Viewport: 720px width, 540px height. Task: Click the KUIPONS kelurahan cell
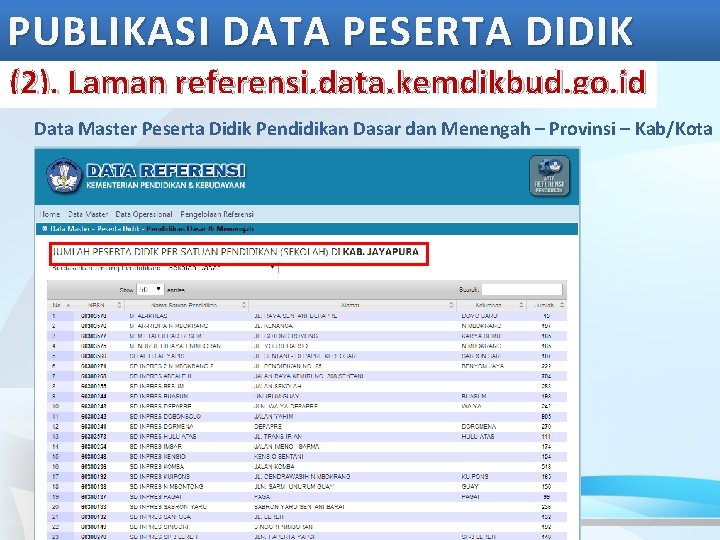tap(475, 477)
